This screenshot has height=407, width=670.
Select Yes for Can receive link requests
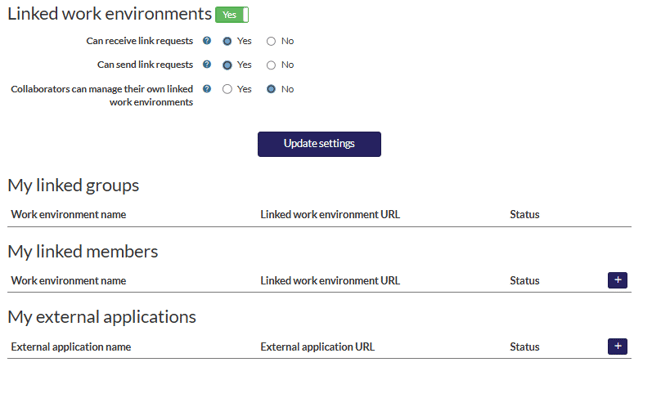pyautogui.click(x=228, y=41)
